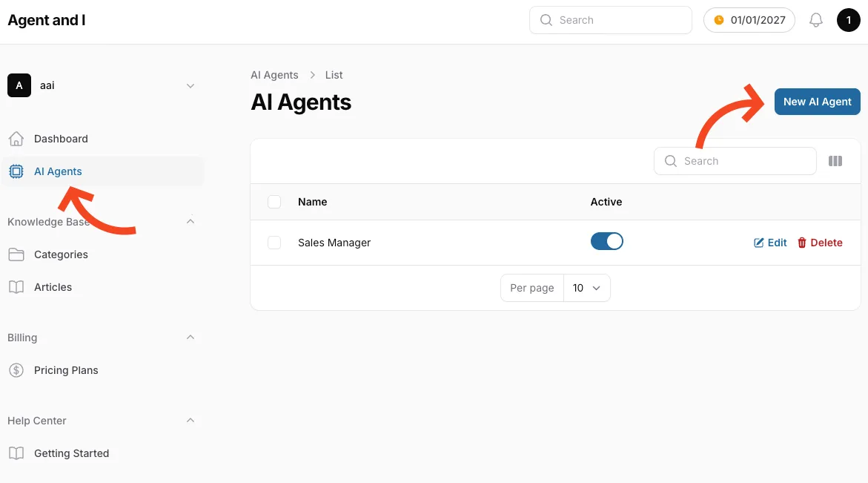Click the notification bell icon

[815, 20]
